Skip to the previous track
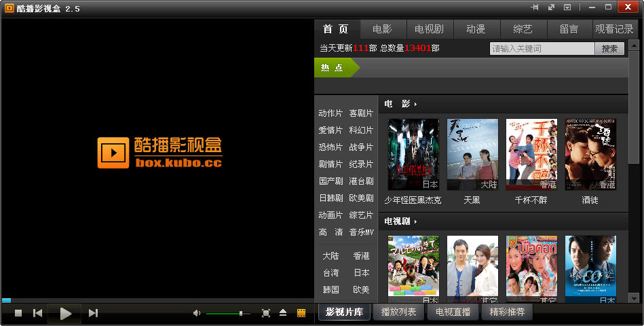The width and height of the screenshot is (644, 326). (x=37, y=313)
